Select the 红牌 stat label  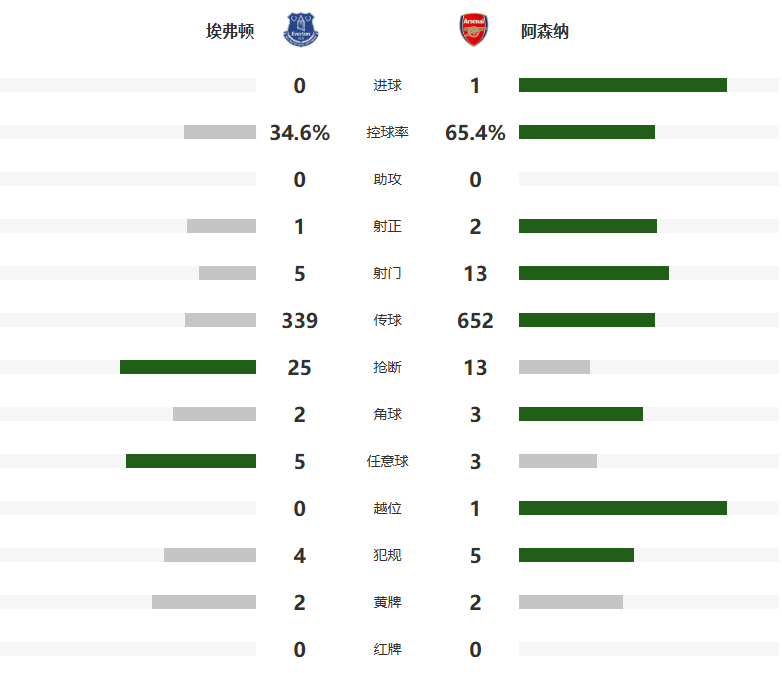coord(387,650)
